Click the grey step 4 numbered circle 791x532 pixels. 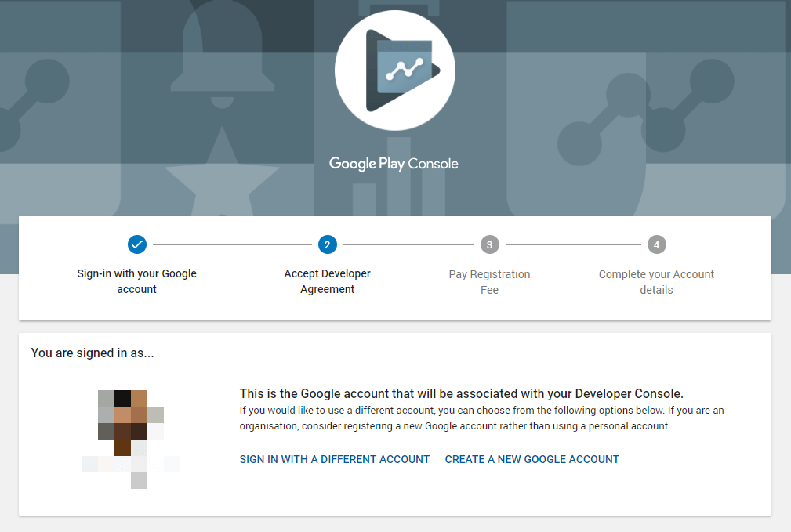(657, 245)
